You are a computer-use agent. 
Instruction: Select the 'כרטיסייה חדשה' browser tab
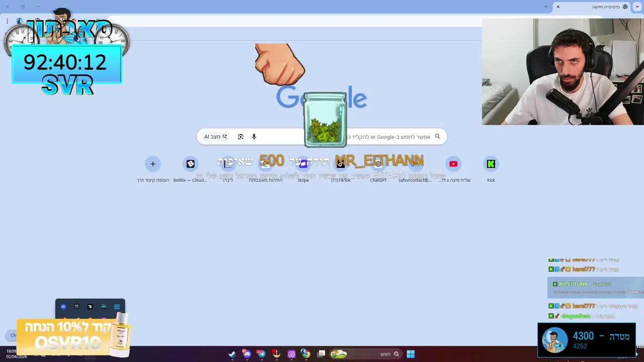coord(592,7)
